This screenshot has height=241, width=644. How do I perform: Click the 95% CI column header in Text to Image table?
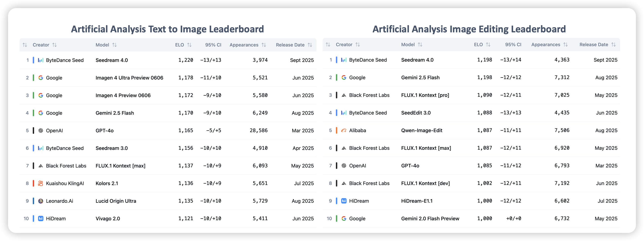(213, 45)
